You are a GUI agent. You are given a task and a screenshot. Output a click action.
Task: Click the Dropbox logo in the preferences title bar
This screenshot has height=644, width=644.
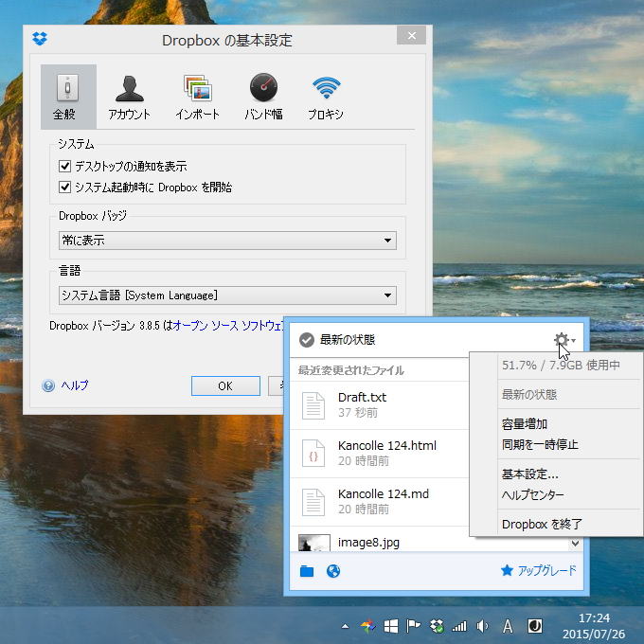pos(40,39)
